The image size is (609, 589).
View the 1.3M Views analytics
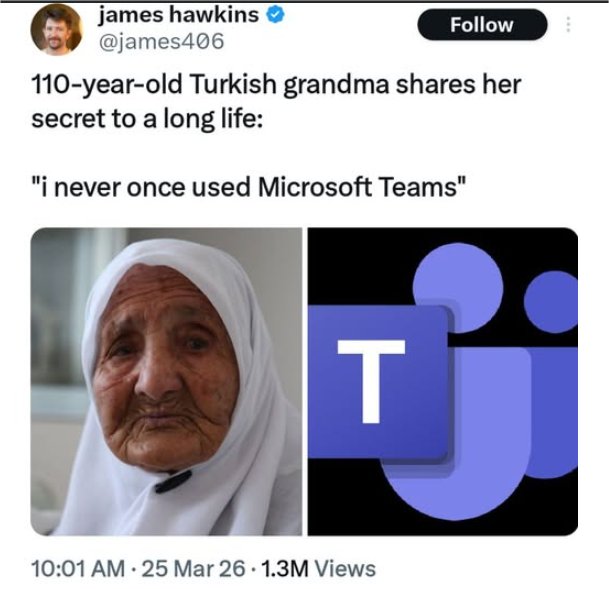(x=319, y=568)
